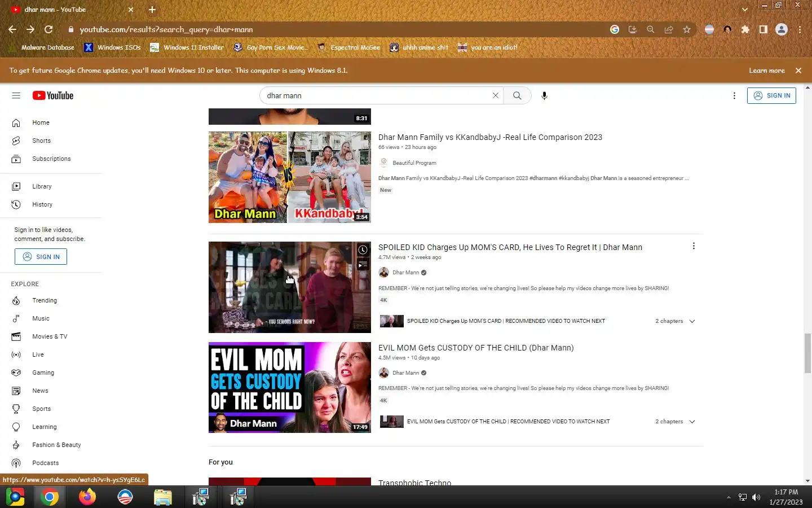
Task: Open File Explorer from the taskbar
Action: pos(162,497)
